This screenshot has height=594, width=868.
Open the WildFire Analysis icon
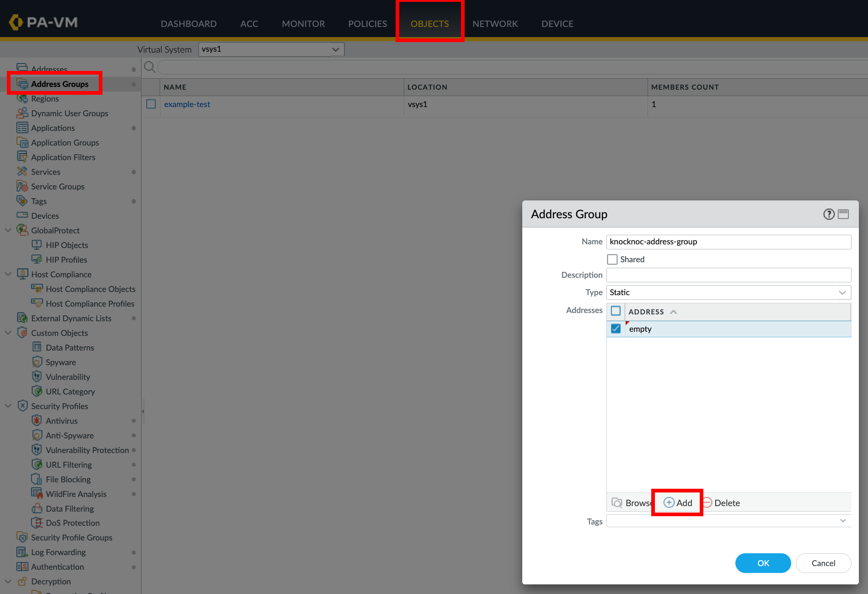coord(37,494)
